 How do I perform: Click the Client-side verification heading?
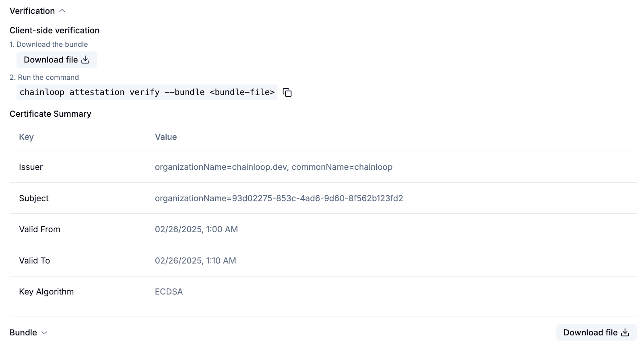pos(54,30)
